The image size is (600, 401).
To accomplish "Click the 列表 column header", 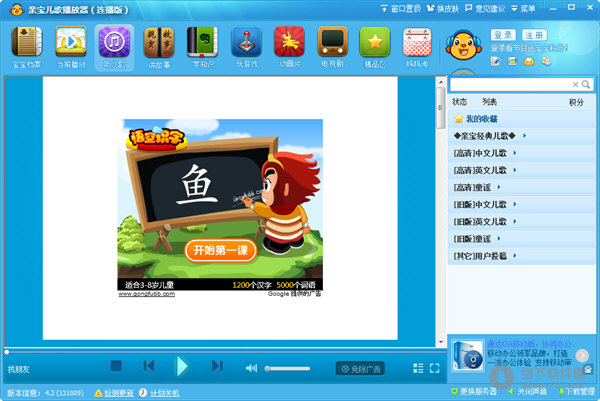I will [489, 102].
